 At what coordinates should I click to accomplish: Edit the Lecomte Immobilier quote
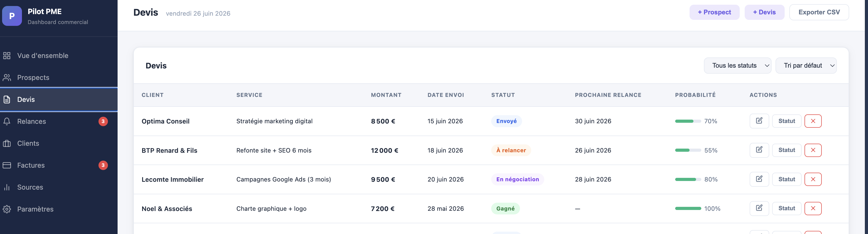(759, 179)
